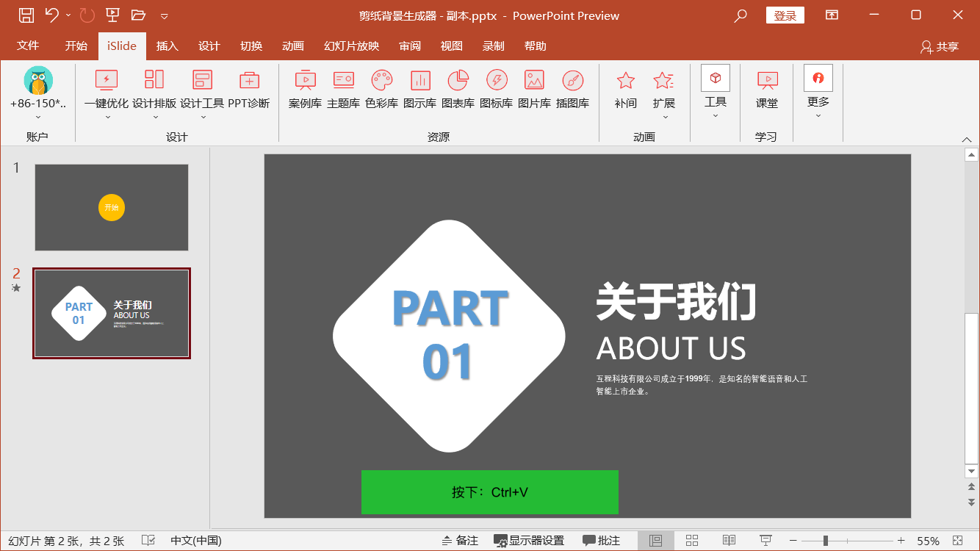The image size is (980, 551).
Task: Click the PART 01 diamond text on slide
Action: [450, 335]
